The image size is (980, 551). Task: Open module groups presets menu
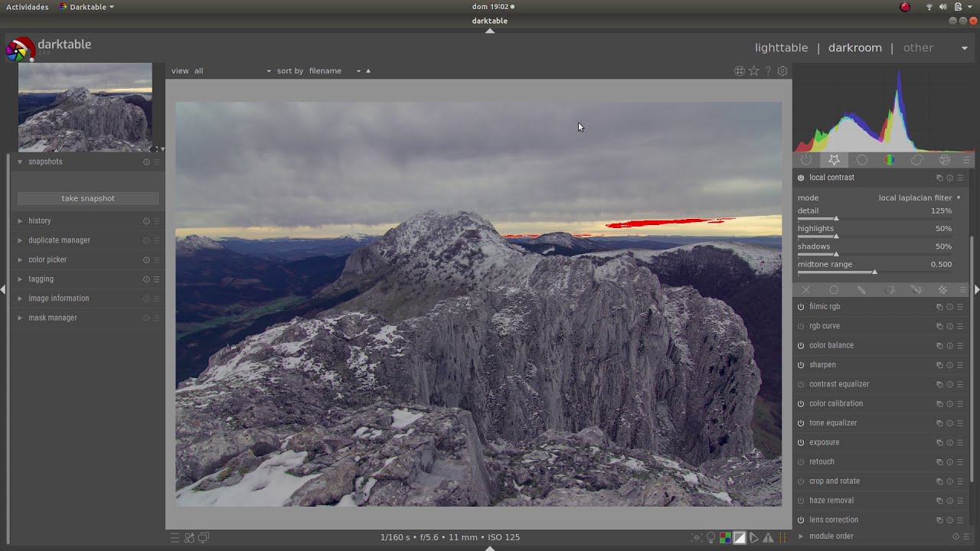point(966,160)
